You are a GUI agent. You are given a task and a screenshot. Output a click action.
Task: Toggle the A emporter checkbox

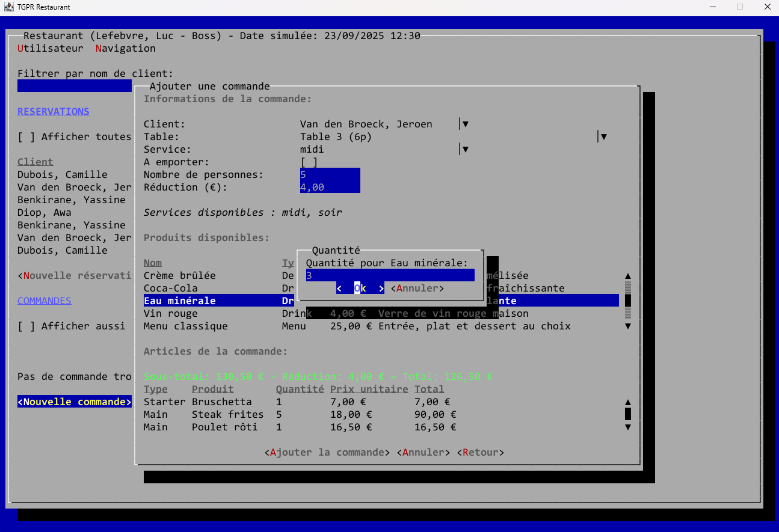coord(309,162)
